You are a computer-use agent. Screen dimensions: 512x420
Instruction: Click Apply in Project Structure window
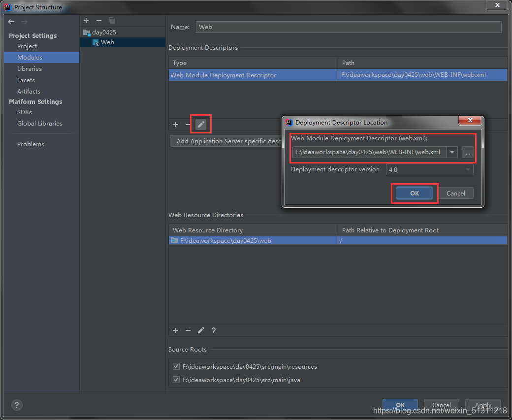click(483, 405)
